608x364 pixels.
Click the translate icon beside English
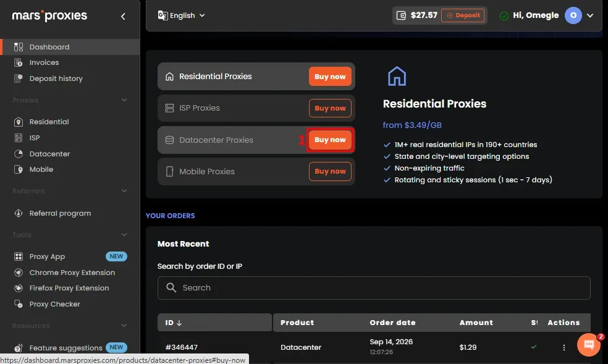point(163,15)
